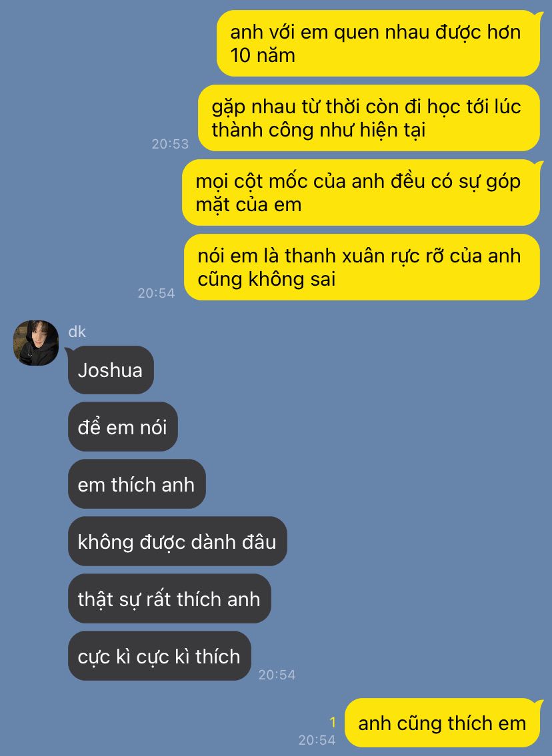The width and height of the screenshot is (552, 756).
Task: Tap the 'thật sự rất thích anh' message
Action: click(x=169, y=599)
